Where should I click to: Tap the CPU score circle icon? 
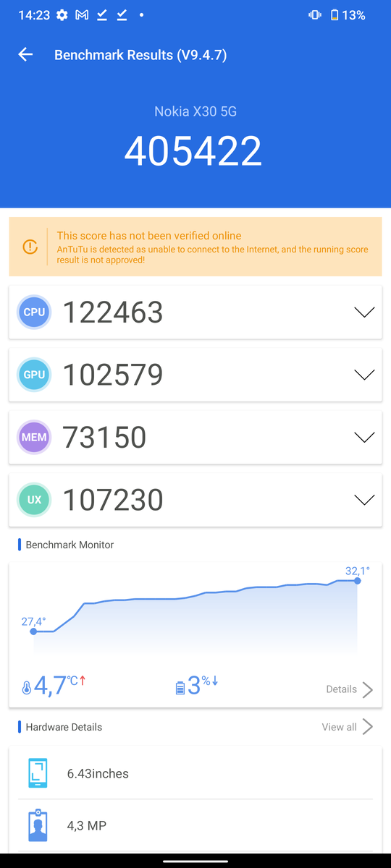point(34,312)
